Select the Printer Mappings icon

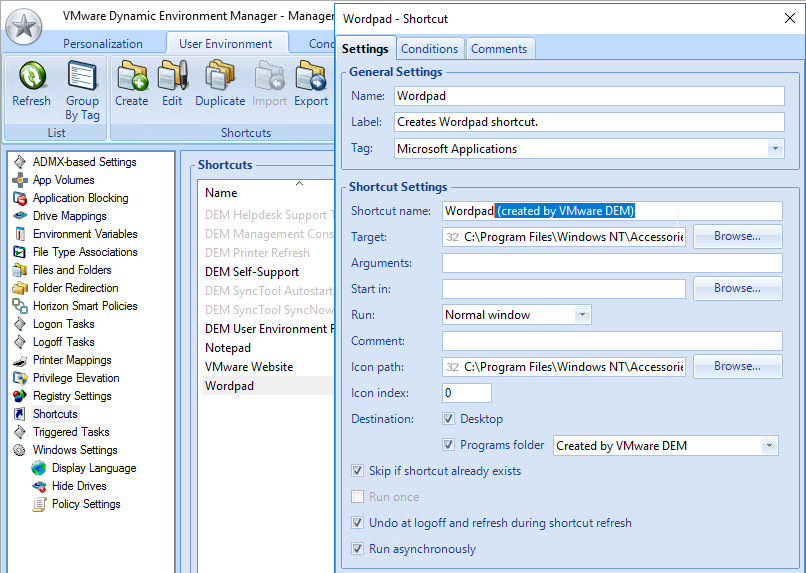pos(20,360)
